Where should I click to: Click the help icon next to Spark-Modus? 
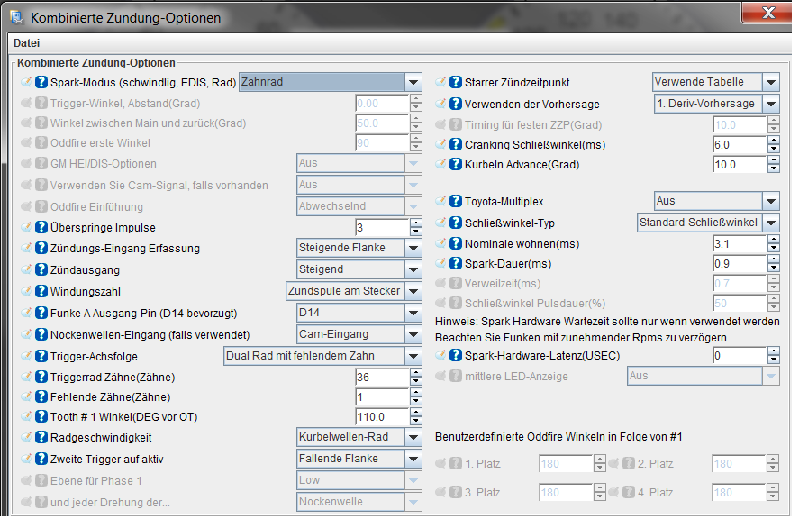(x=42, y=83)
